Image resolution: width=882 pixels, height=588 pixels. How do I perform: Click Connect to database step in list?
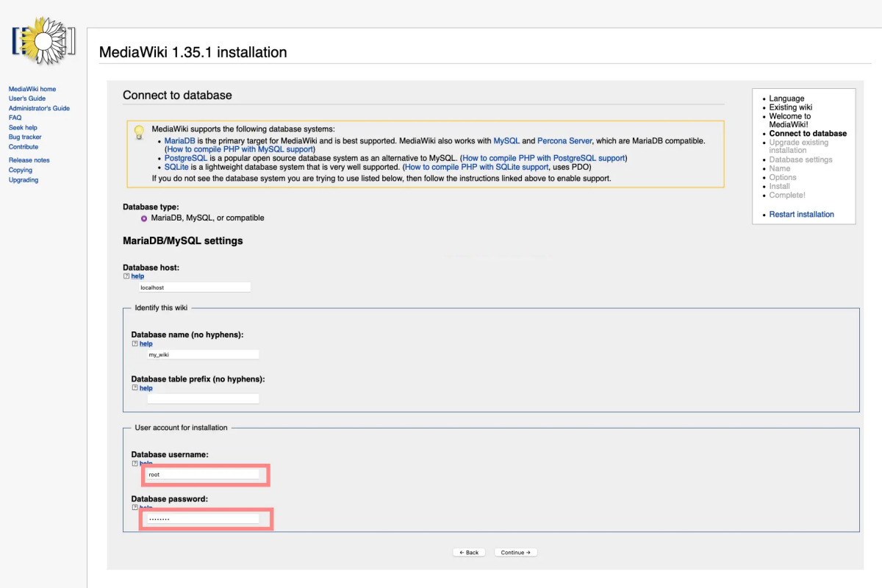(x=808, y=134)
